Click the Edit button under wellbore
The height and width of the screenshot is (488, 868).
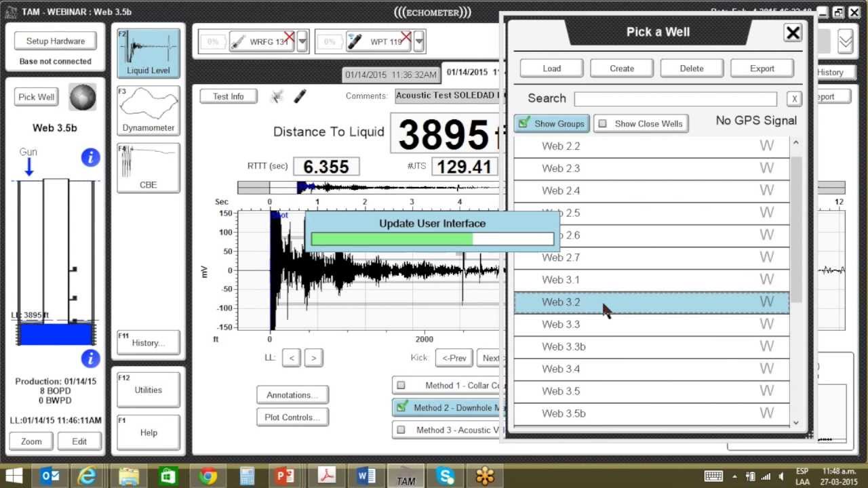click(79, 441)
